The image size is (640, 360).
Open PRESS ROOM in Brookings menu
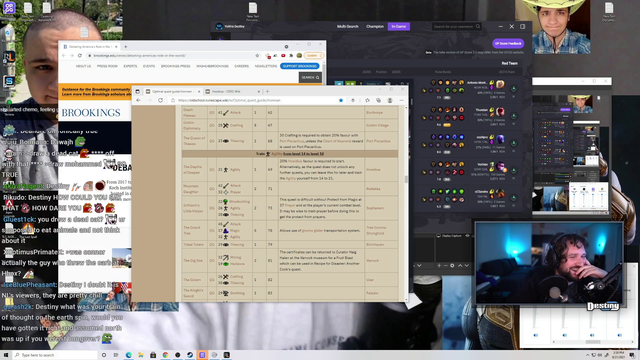click(x=107, y=66)
